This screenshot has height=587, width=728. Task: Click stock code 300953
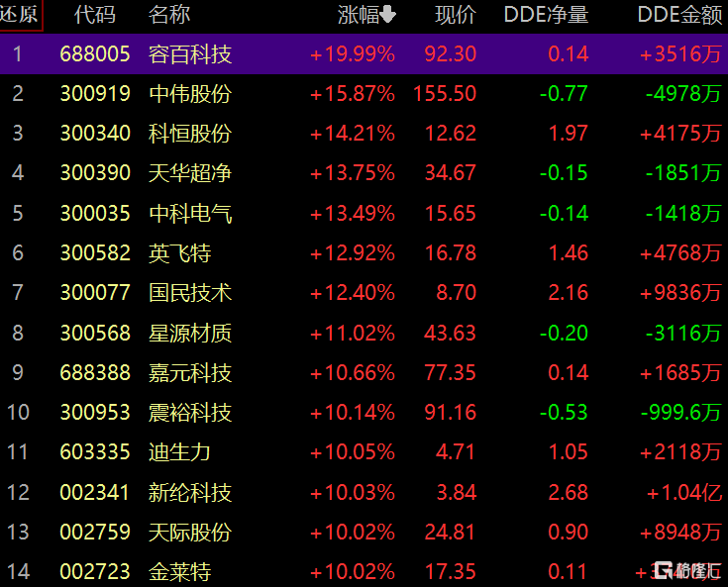(x=95, y=413)
